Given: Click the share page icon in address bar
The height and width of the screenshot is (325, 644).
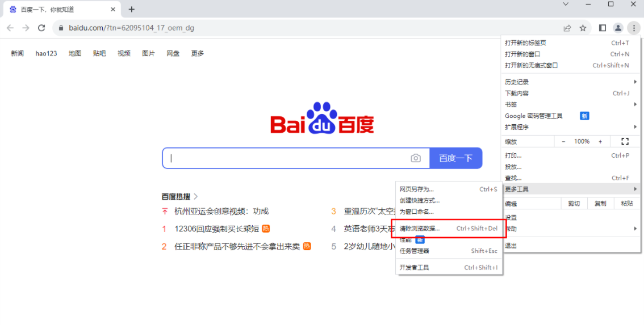Looking at the screenshot, I should [x=567, y=28].
